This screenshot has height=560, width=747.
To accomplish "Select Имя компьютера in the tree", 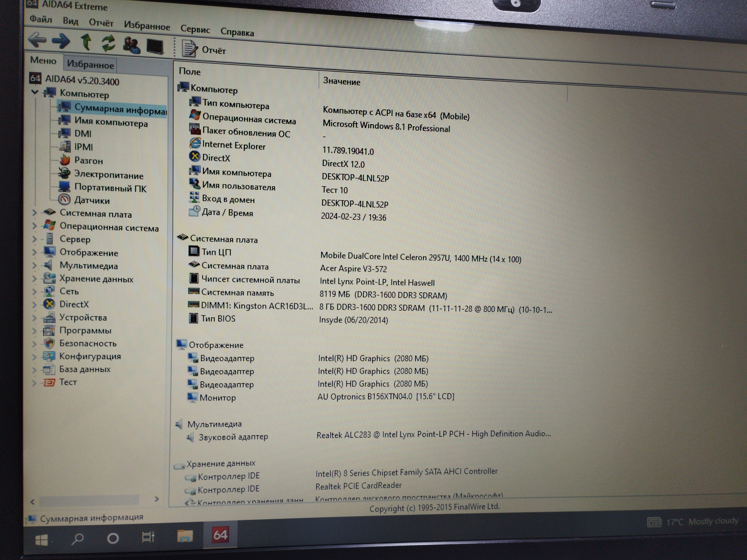I will [111, 122].
